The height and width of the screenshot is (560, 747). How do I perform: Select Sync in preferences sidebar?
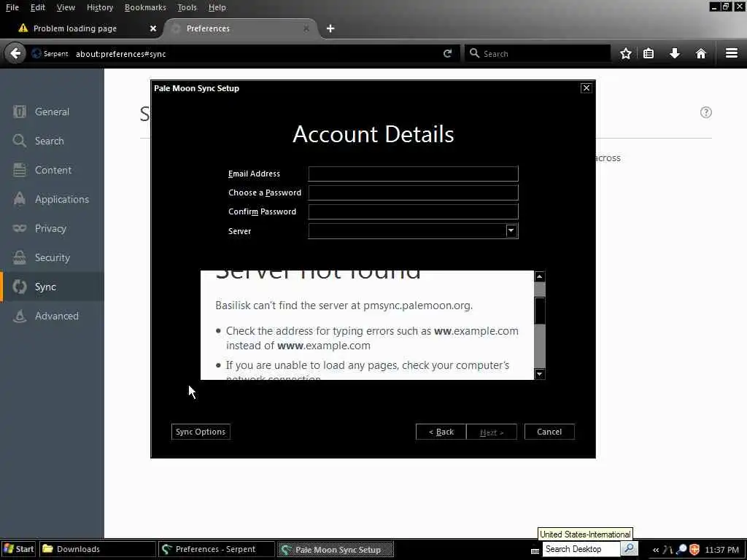(52, 287)
